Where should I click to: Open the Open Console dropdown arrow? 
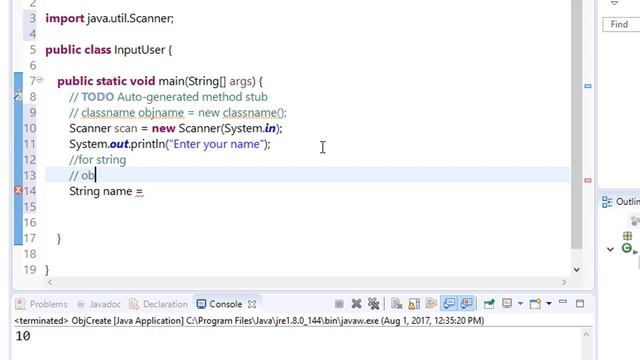pyautogui.click(x=549, y=304)
